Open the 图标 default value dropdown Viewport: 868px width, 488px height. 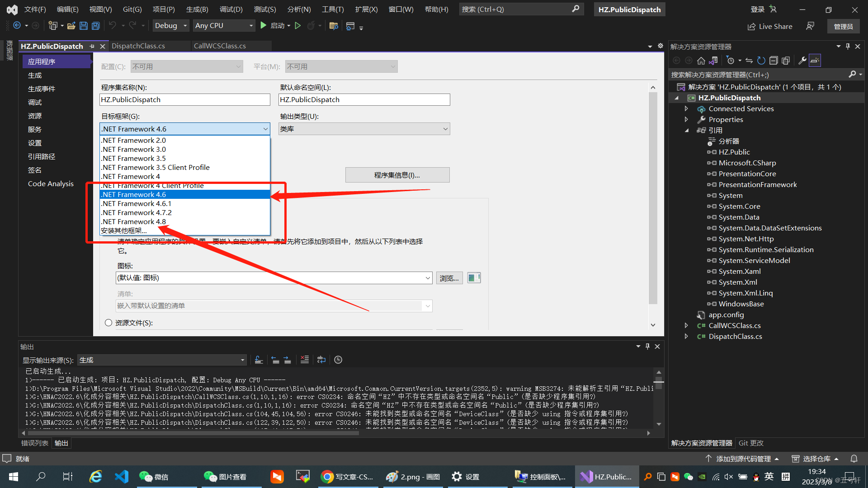tap(274, 278)
